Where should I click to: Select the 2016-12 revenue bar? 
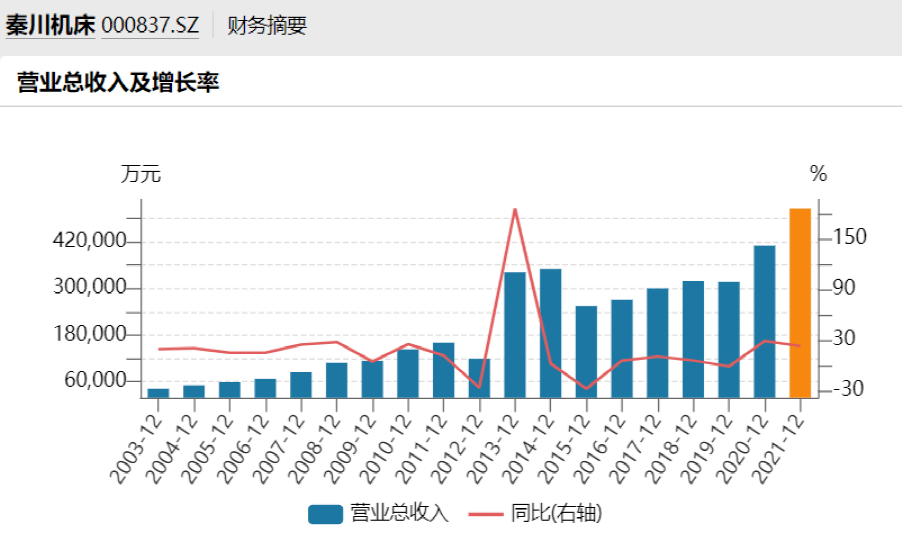(x=622, y=348)
